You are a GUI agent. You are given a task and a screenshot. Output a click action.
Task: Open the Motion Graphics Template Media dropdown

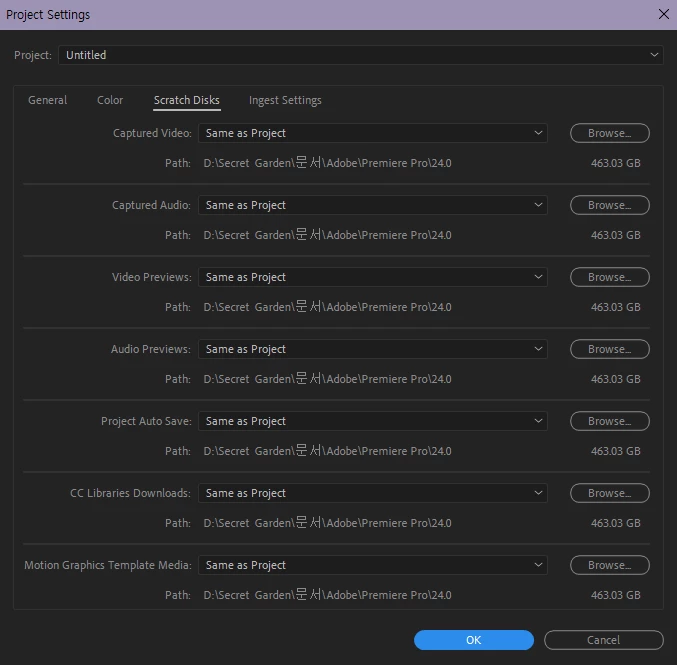pos(373,565)
